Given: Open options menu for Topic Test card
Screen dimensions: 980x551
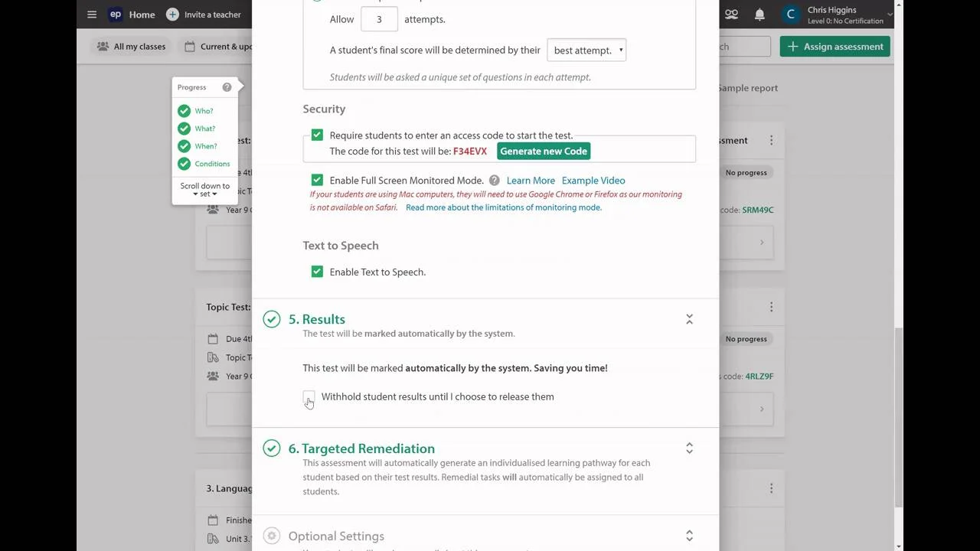Looking at the screenshot, I should pos(771,307).
